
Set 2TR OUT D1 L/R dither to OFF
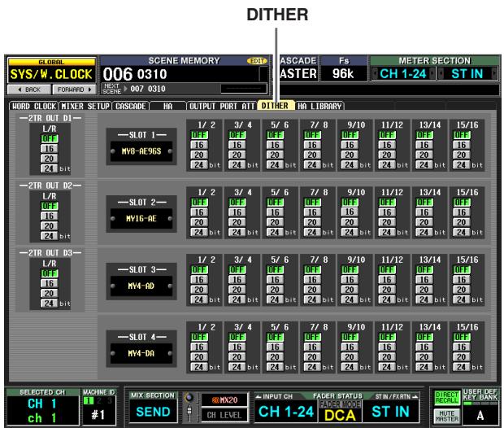[49, 138]
